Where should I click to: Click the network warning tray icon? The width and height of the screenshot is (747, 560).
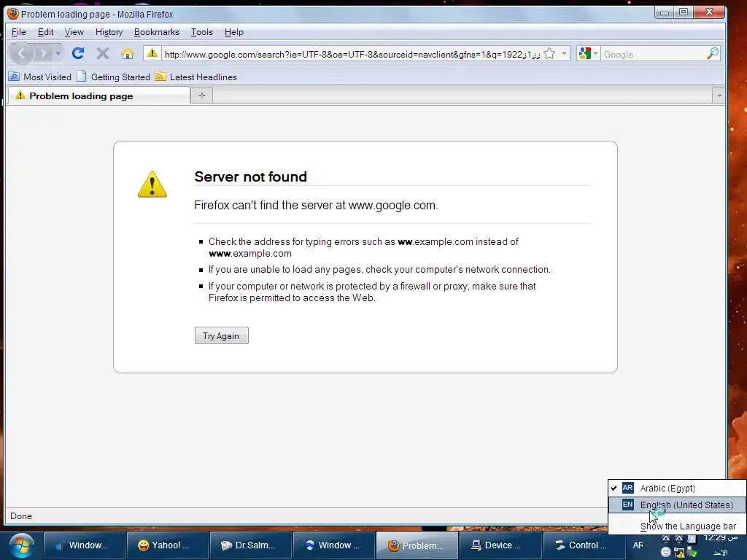coord(679,553)
